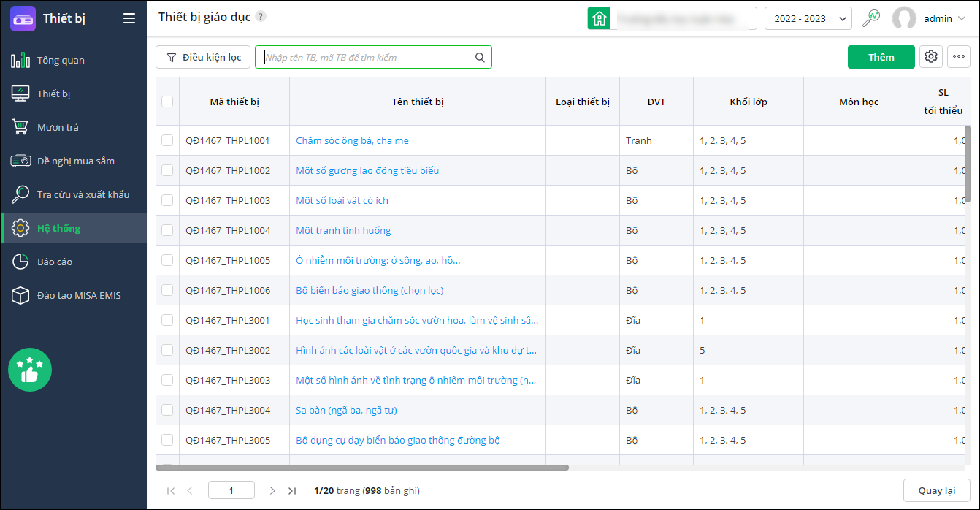
Task: Check row QĐ1467_THPL3001 checkbox
Action: click(x=167, y=320)
